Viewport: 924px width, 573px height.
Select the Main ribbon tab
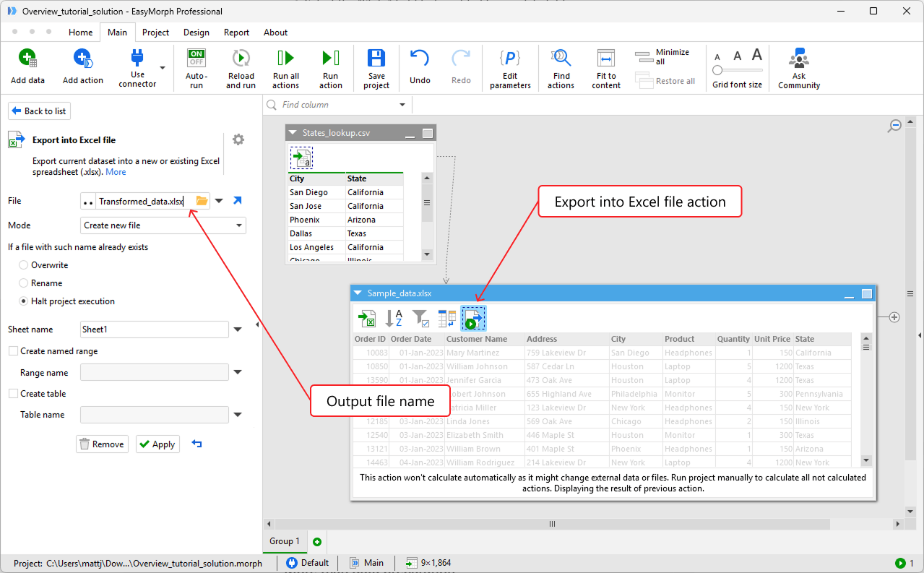point(117,33)
